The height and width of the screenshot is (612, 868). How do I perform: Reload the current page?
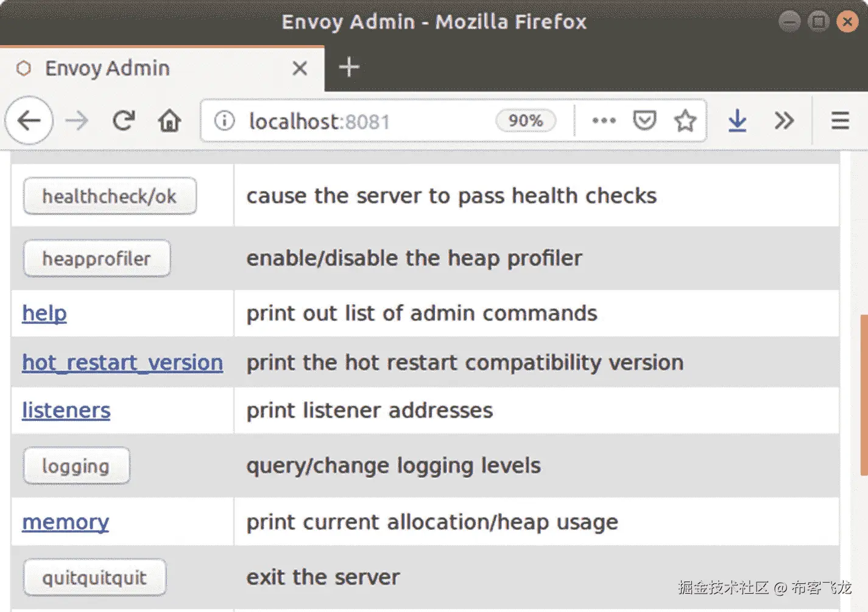(124, 121)
